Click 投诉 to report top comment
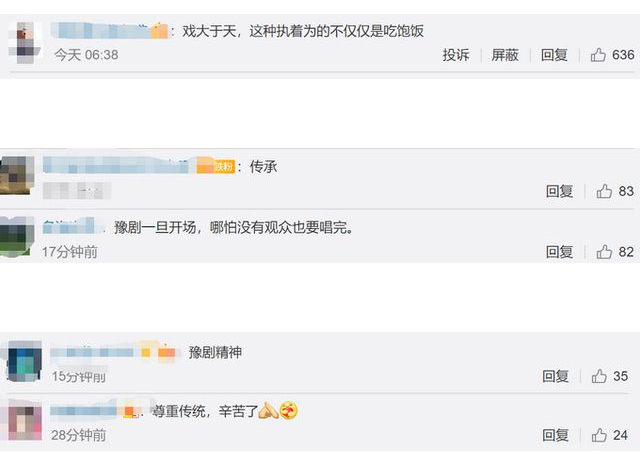This screenshot has width=644, height=459. click(456, 55)
